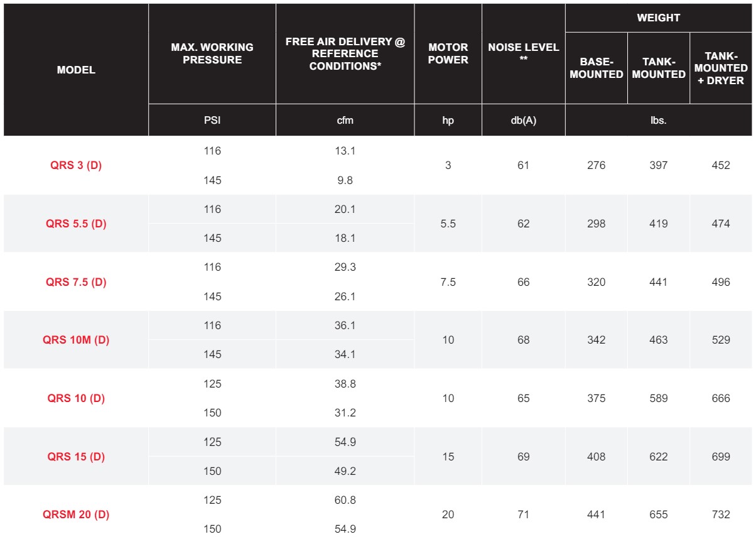
Task: Click the MODEL column header
Action: click(76, 70)
